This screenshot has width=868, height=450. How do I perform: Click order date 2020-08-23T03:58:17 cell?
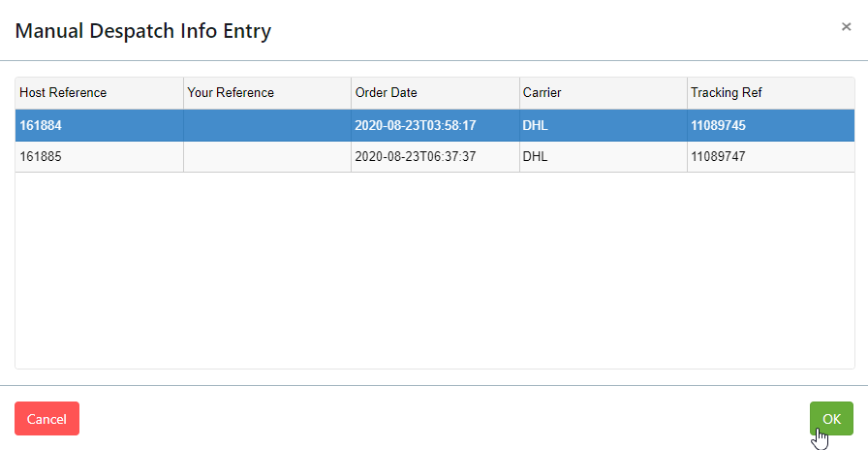[435, 126]
